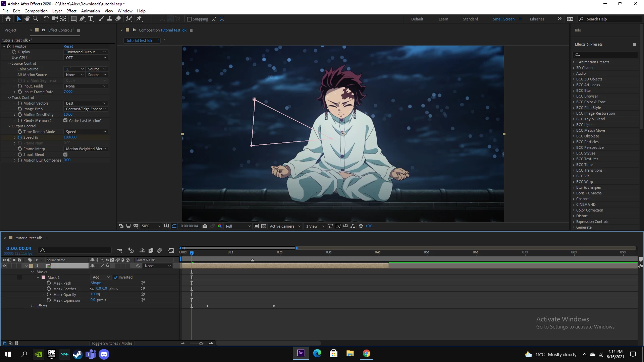Toggle the Inverted mask checkbox
644x362 pixels.
[116, 278]
